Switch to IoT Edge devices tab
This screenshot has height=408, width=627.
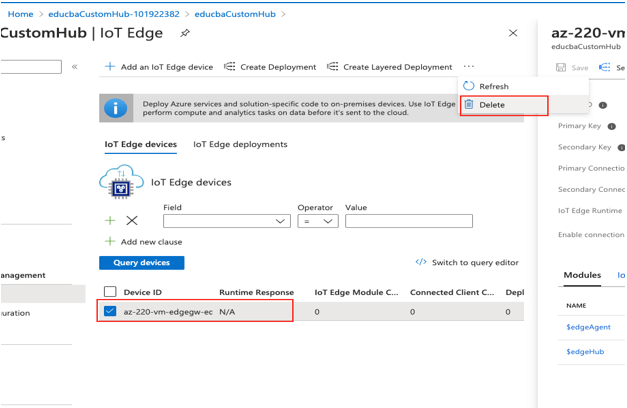pyautogui.click(x=141, y=144)
